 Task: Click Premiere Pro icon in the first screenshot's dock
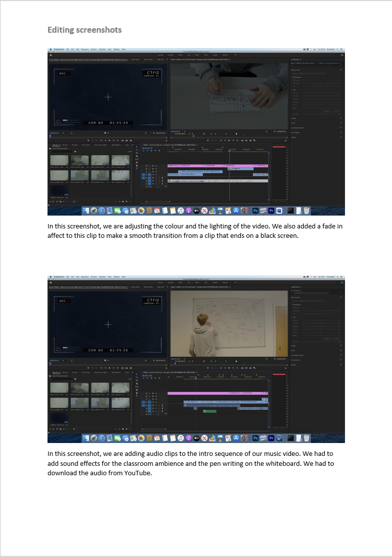click(x=271, y=211)
